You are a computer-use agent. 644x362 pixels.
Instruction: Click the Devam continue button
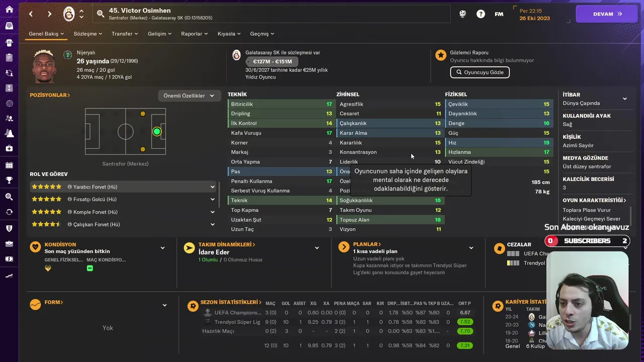(x=607, y=14)
